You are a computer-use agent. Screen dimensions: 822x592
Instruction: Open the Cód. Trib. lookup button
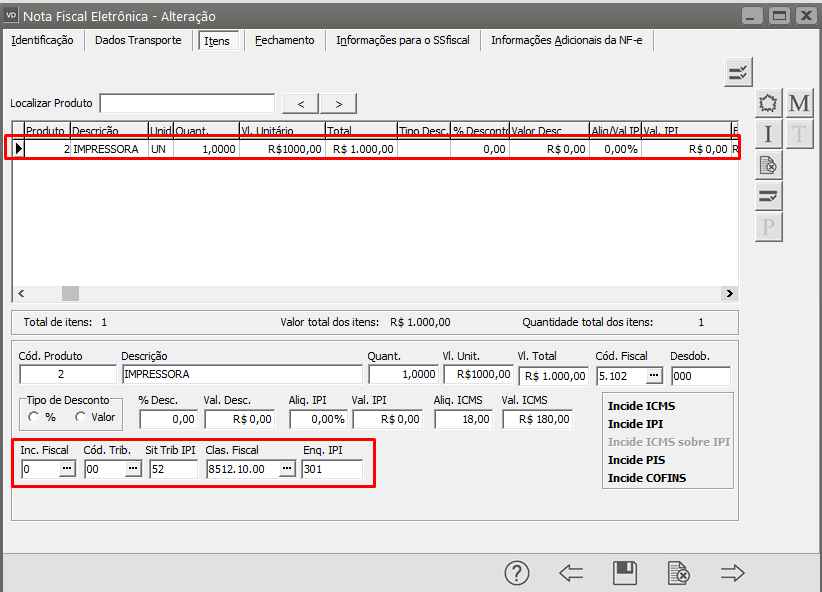click(131, 468)
